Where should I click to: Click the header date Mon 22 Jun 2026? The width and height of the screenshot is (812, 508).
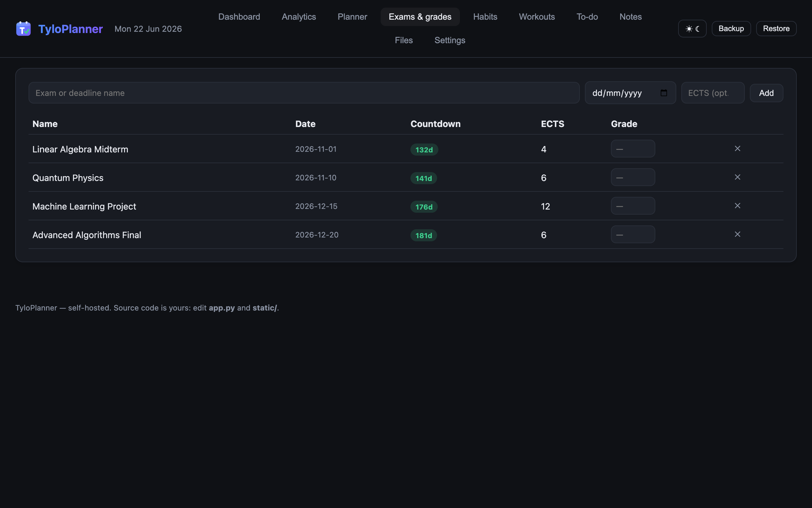click(148, 29)
